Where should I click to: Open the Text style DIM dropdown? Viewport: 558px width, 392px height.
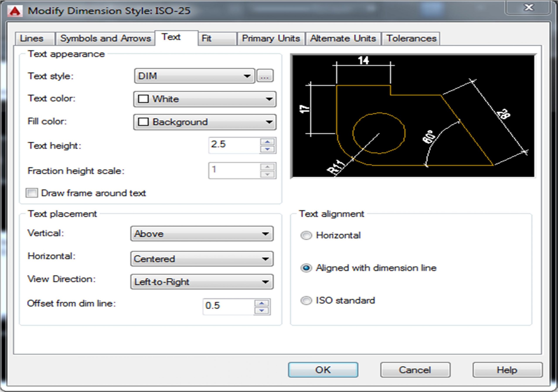point(194,76)
